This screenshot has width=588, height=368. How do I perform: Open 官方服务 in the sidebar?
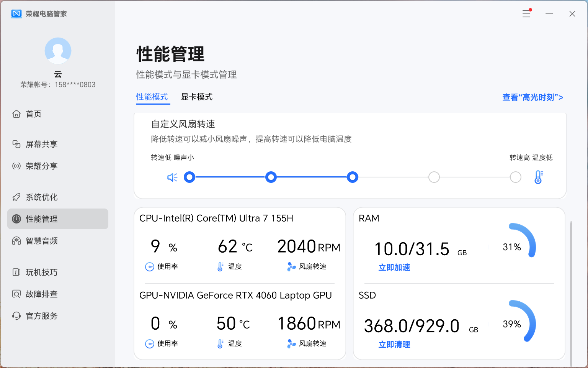[58, 316]
